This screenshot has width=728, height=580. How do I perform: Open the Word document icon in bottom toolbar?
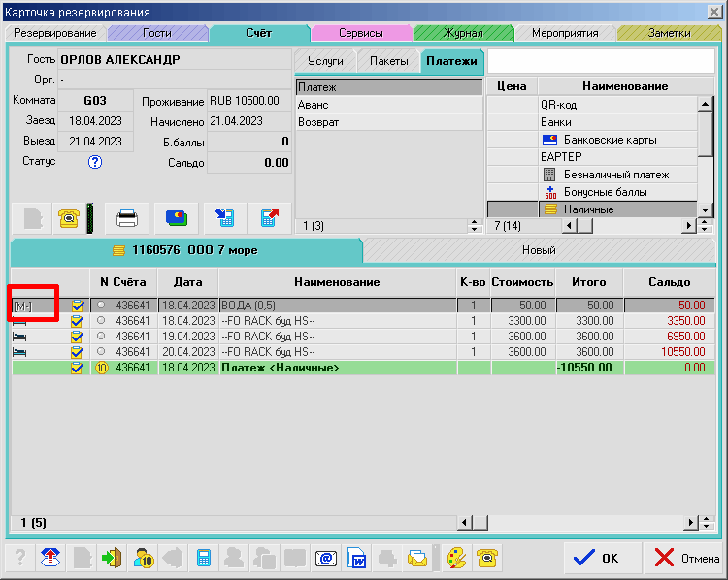[357, 559]
